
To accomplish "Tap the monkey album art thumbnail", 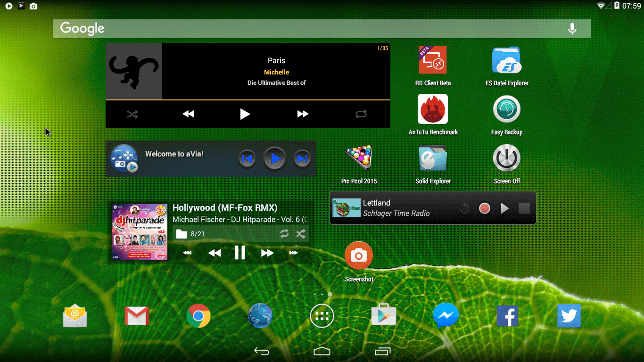I will click(x=134, y=71).
